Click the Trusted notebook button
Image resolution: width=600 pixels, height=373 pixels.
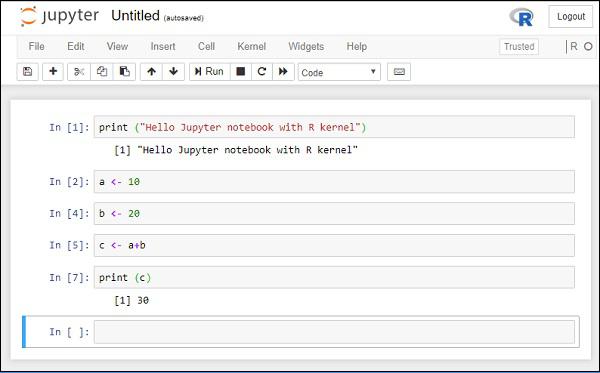519,47
